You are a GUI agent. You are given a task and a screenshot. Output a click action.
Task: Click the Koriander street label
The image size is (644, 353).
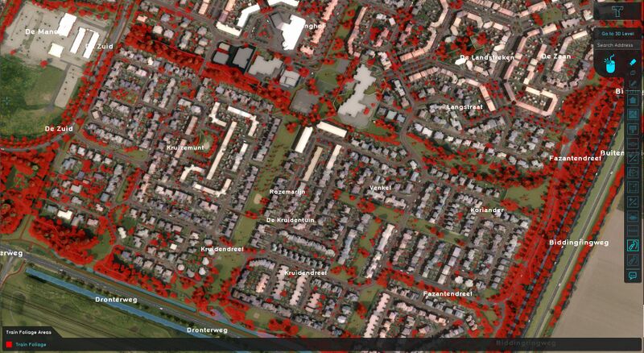tap(486, 210)
